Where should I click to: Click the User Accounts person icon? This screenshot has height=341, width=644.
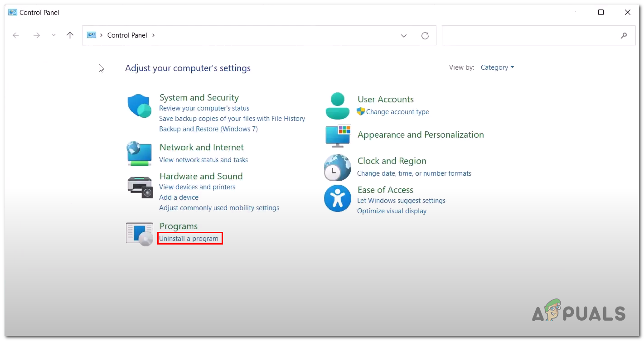click(x=338, y=106)
